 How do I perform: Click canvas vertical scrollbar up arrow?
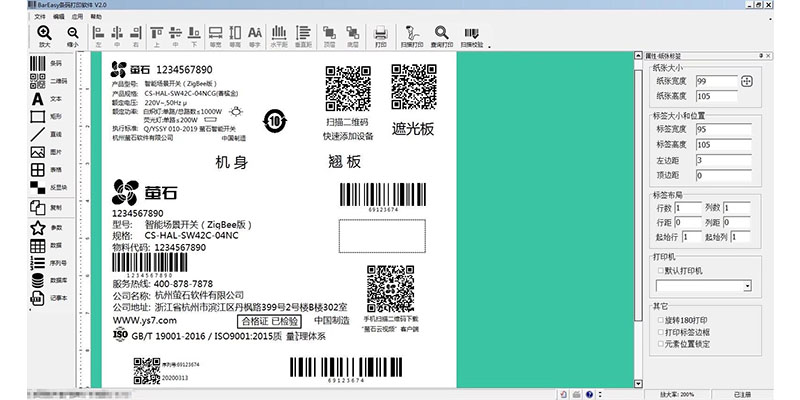point(638,56)
